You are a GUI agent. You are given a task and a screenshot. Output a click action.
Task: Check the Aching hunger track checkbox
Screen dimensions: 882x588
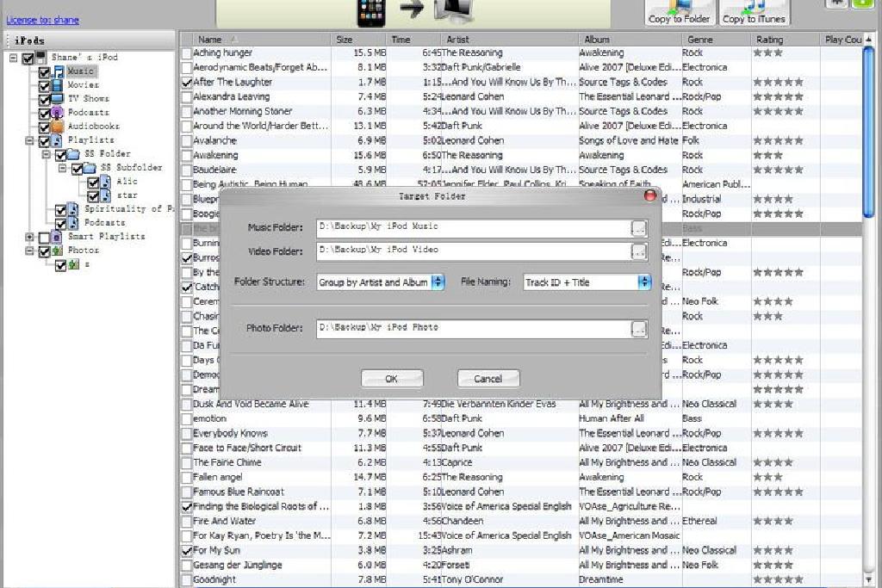tap(187, 53)
